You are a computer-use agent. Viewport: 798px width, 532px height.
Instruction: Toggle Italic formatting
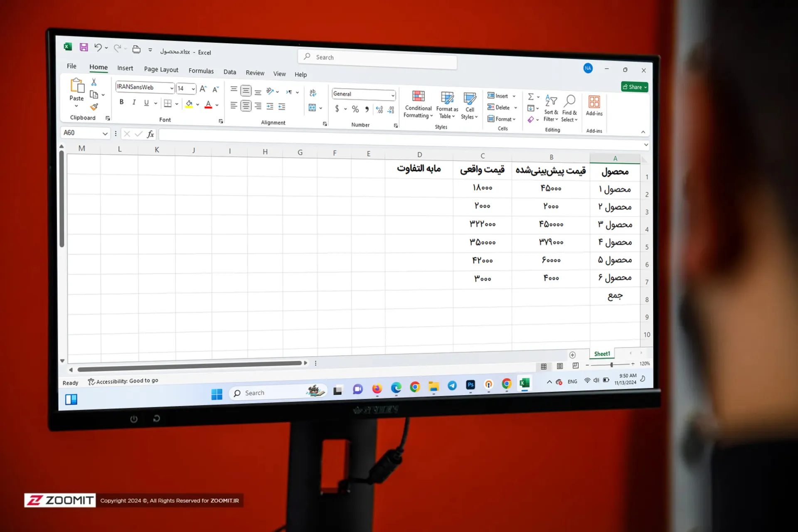pos(134,102)
